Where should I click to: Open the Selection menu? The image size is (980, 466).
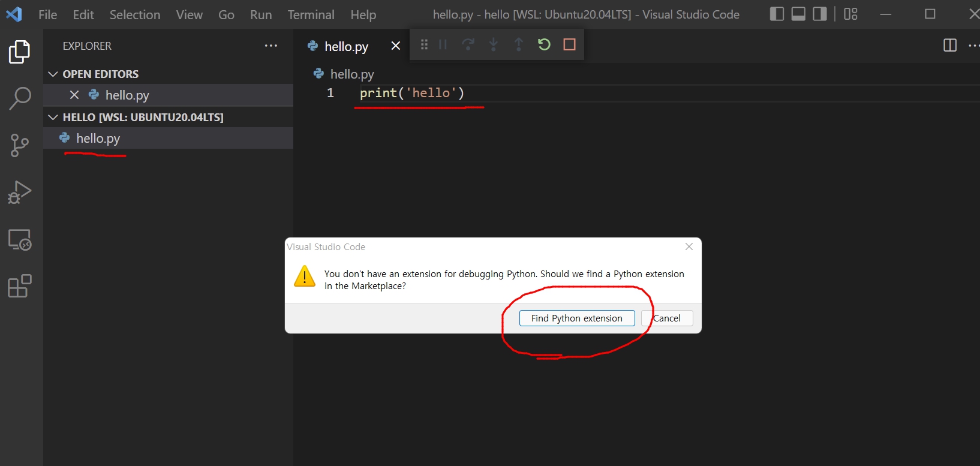(135, 14)
